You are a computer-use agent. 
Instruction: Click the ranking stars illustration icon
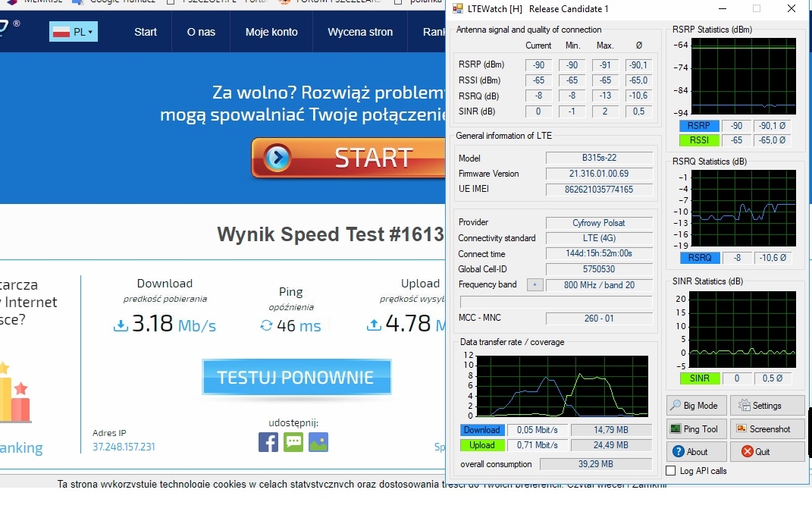(14, 391)
